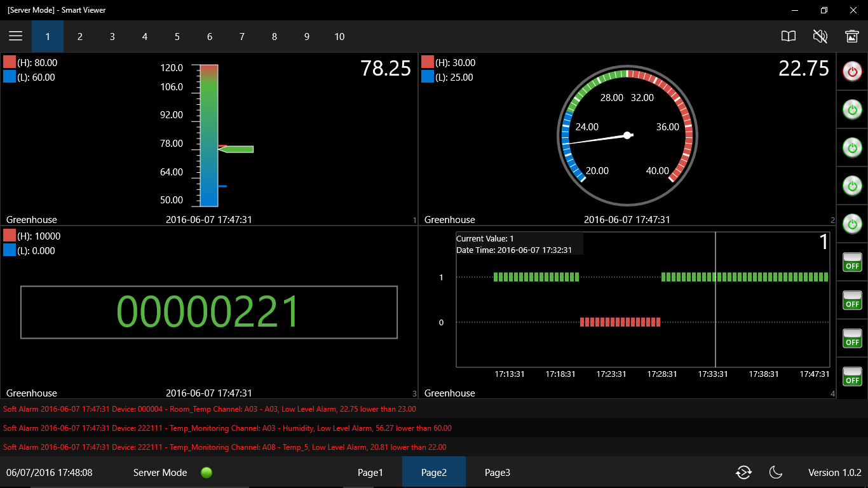Viewport: 868px width, 488px height.
Task: Toggle the third green power button from top
Action: 852,186
